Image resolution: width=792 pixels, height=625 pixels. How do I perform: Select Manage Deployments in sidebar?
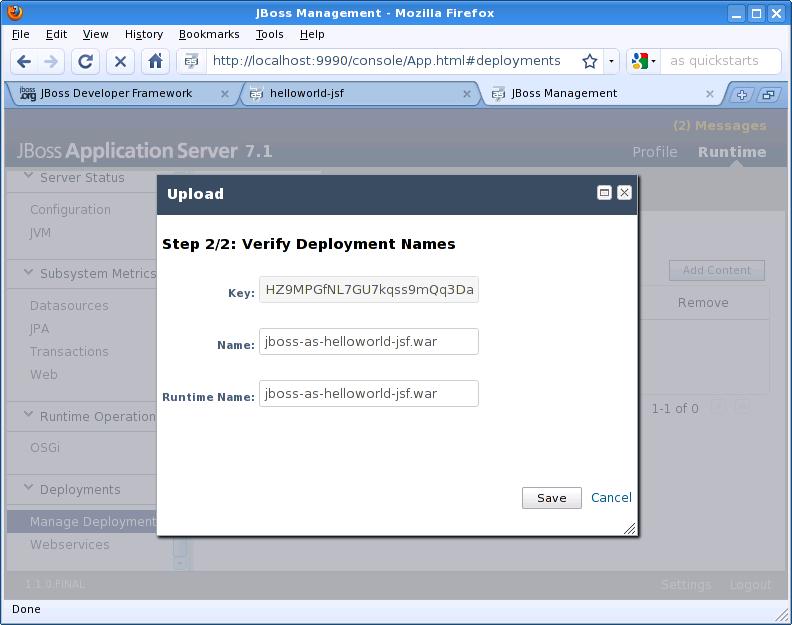82,521
